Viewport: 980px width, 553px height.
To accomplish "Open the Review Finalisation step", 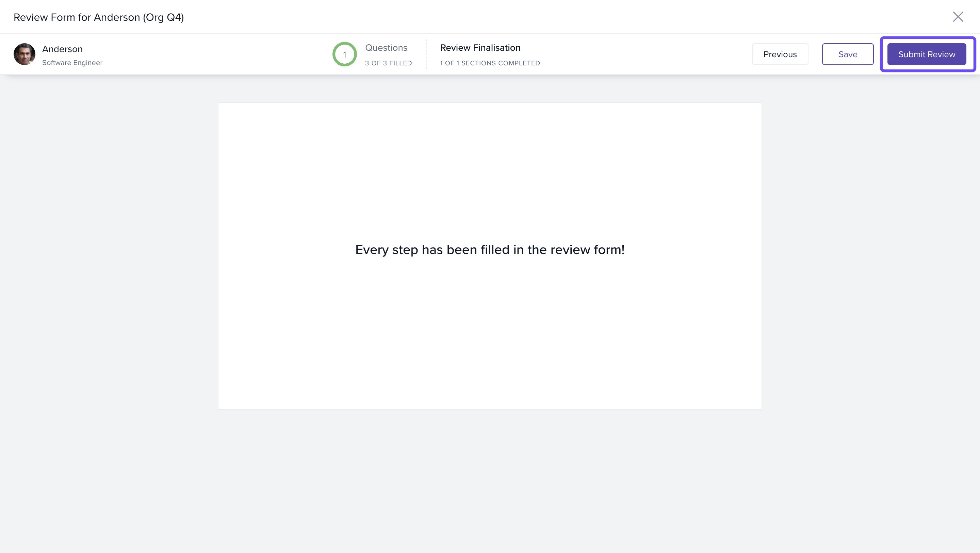I will (480, 48).
